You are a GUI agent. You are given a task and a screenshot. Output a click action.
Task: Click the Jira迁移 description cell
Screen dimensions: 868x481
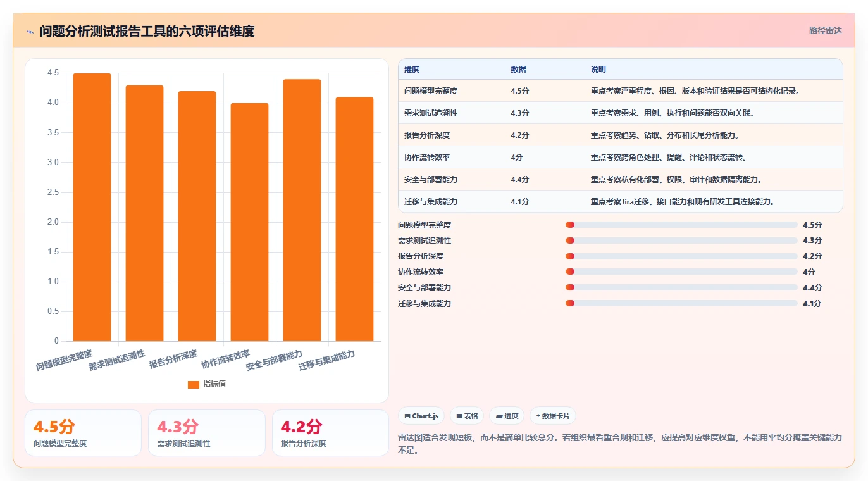(683, 202)
